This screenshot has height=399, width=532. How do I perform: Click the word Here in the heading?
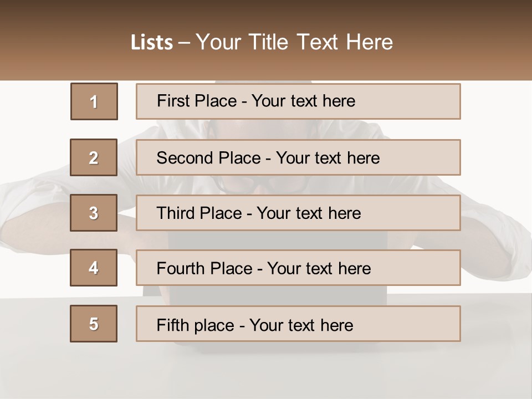pos(369,43)
